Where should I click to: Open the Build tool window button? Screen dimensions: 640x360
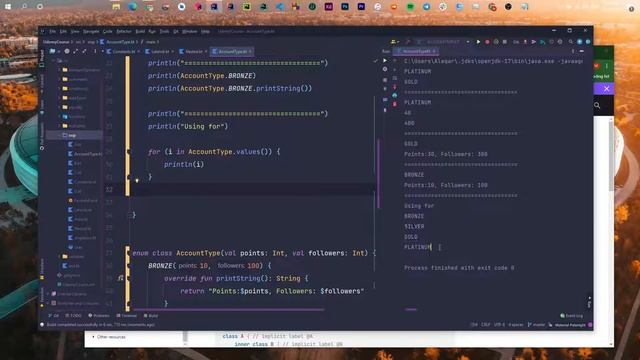(x=151, y=316)
